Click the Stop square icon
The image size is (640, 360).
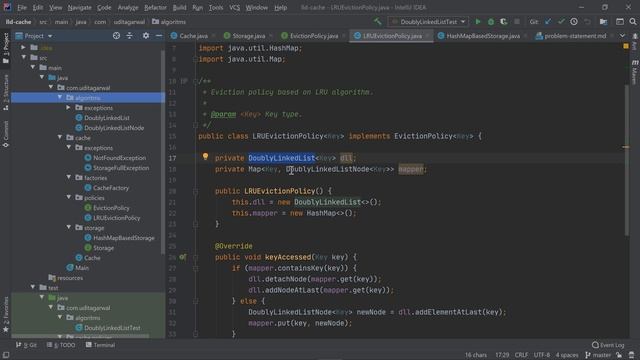517,22
